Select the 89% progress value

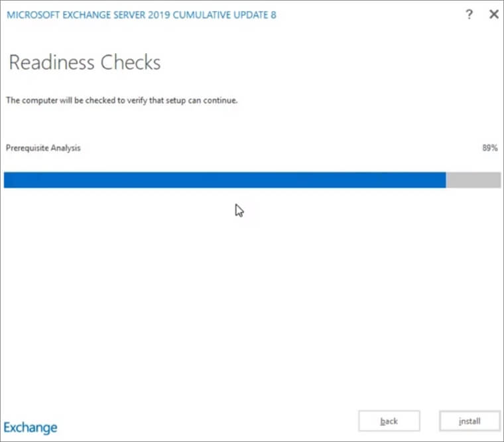coord(489,148)
